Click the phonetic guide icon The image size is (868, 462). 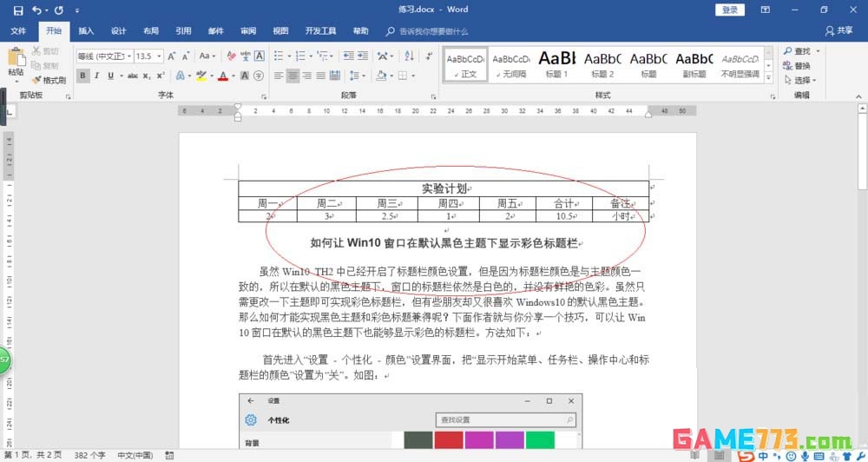[x=246, y=56]
